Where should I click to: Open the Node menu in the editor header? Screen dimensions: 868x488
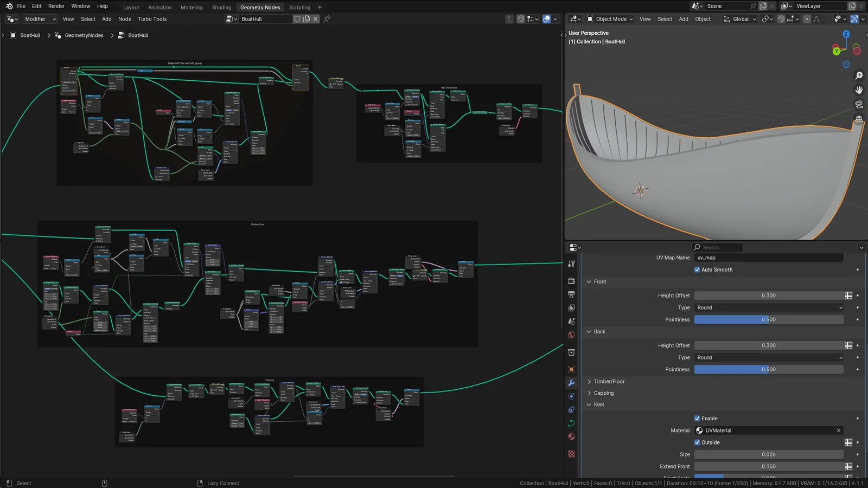click(x=125, y=19)
